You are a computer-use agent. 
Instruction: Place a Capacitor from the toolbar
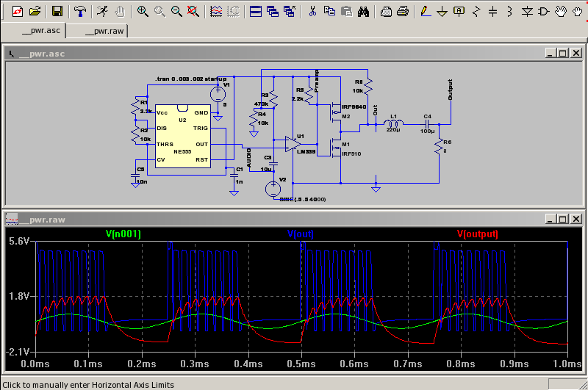[x=492, y=12]
